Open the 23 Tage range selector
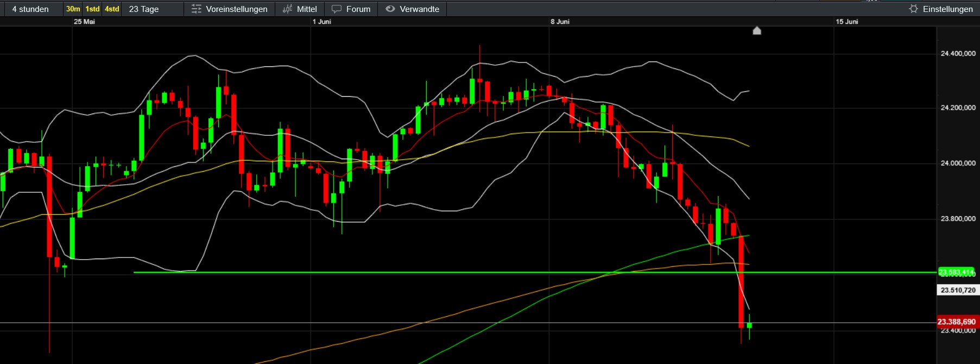980x364 pixels. click(144, 9)
